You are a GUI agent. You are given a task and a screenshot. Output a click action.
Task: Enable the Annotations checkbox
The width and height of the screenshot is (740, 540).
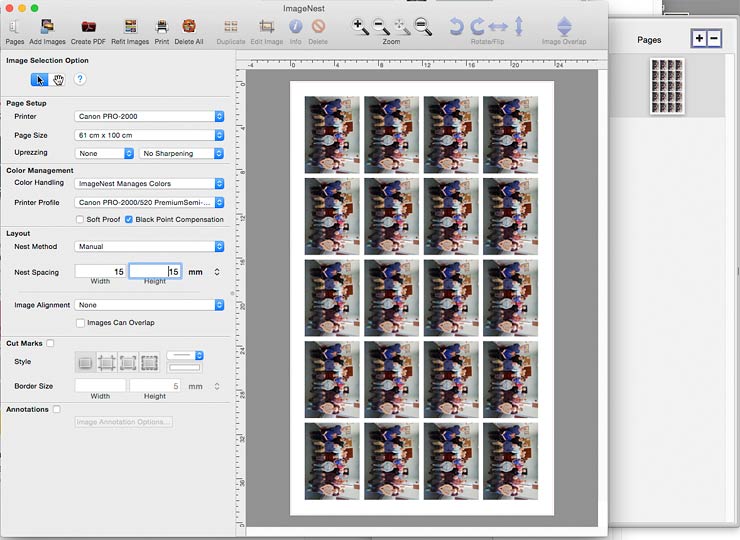pos(56,409)
